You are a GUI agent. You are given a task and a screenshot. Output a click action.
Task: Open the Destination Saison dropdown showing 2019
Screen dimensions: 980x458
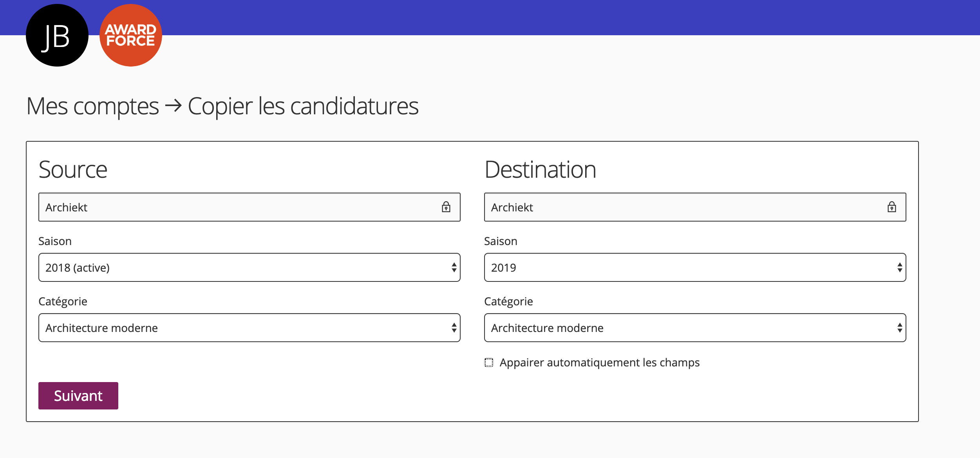695,267
